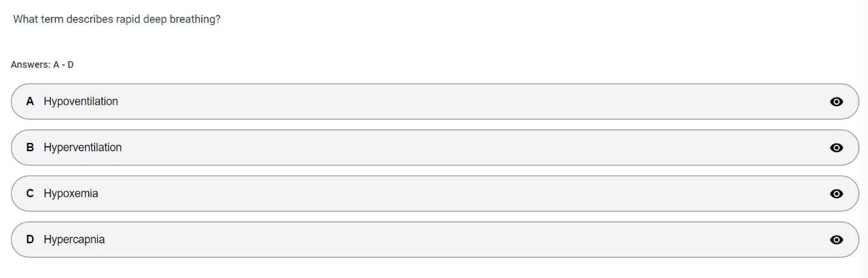Screen dimensions: 868x278
Task: Toggle the eye icon for Hypoventilation
Action: [836, 102]
